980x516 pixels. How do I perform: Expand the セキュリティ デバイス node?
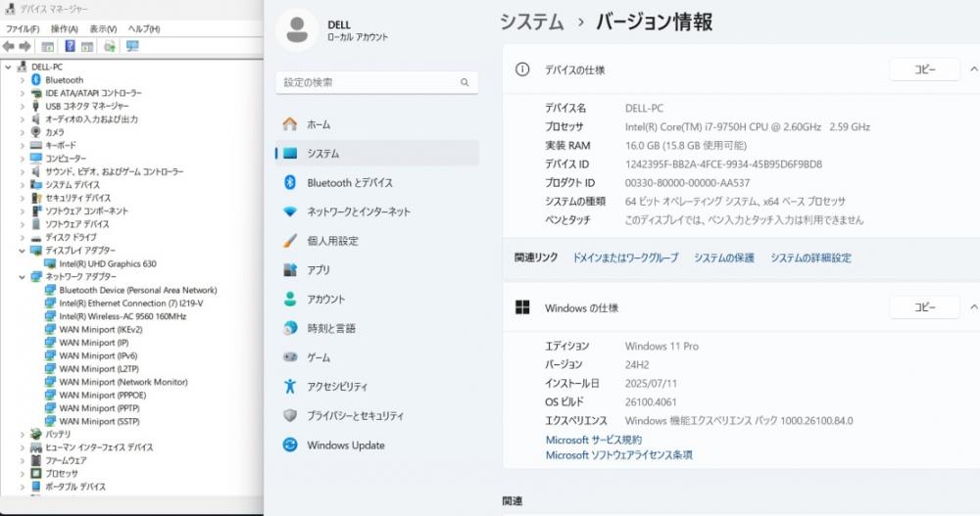point(22,198)
